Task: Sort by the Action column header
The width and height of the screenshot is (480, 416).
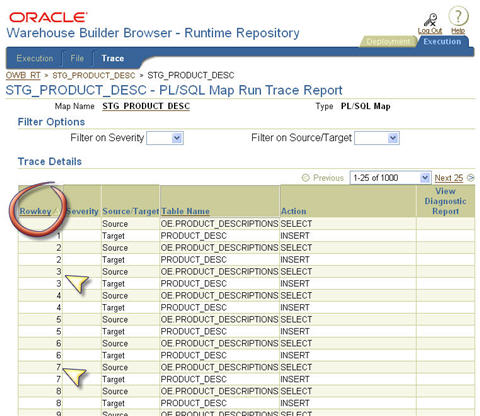Action: [x=293, y=211]
